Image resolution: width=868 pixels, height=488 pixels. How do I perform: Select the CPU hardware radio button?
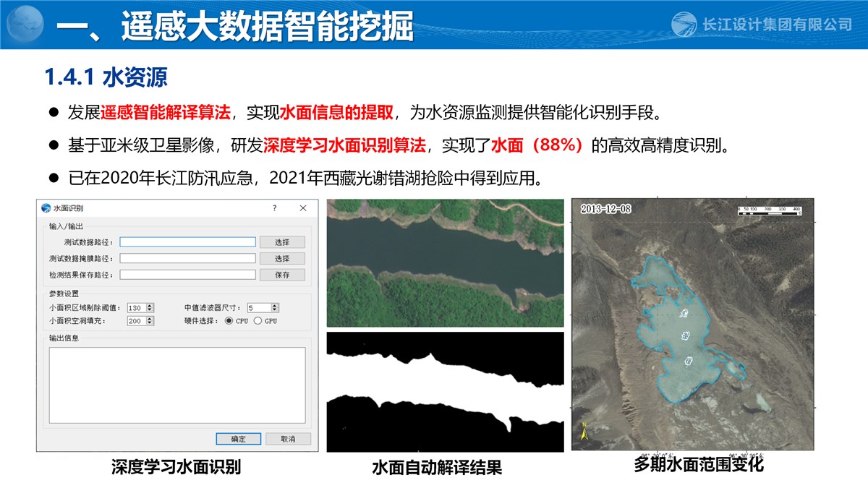(x=229, y=320)
